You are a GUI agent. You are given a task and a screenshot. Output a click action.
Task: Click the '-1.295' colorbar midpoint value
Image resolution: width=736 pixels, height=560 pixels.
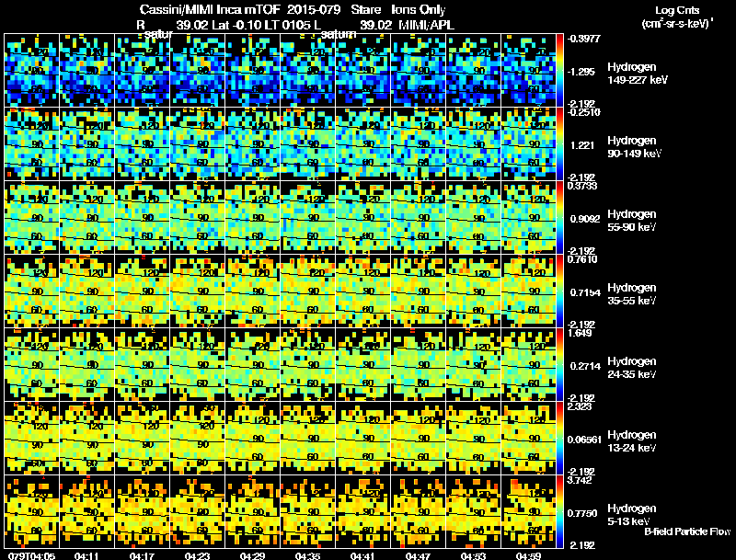[x=582, y=72]
